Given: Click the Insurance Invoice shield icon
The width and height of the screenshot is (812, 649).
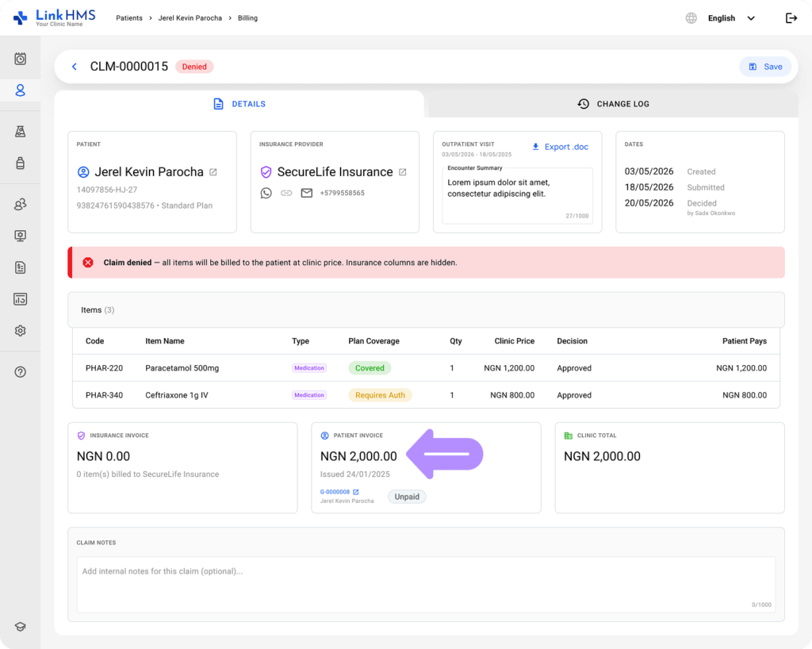Looking at the screenshot, I should (82, 436).
